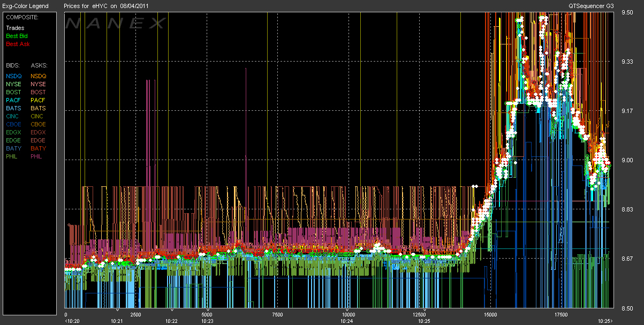Click the 9.00 price axis label

[x=627, y=160]
